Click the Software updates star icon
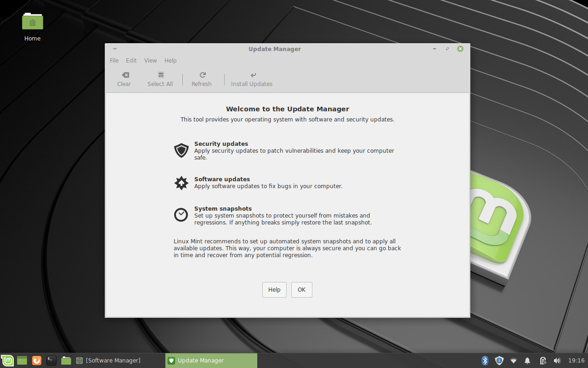This screenshot has width=588, height=368. coord(181,183)
